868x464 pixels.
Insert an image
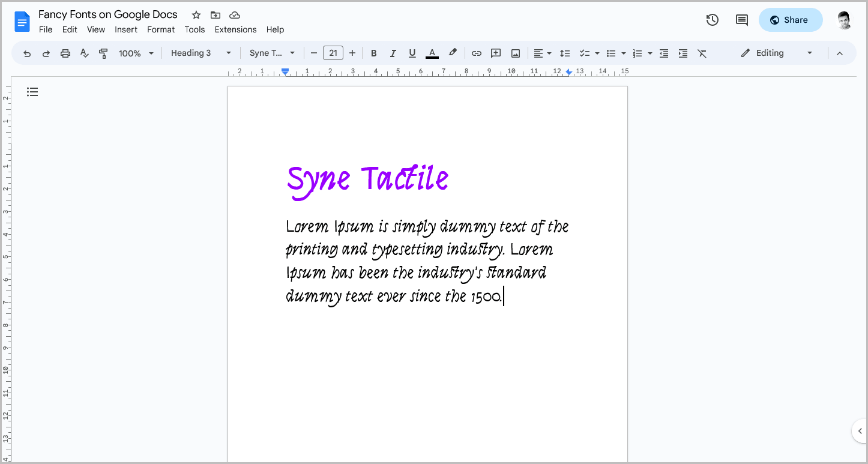pyautogui.click(x=515, y=53)
